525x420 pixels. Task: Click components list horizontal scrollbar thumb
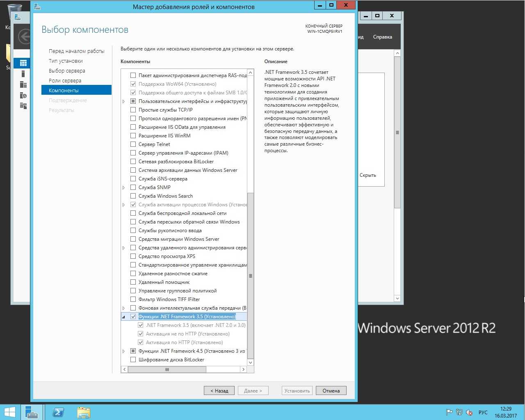click(x=167, y=370)
